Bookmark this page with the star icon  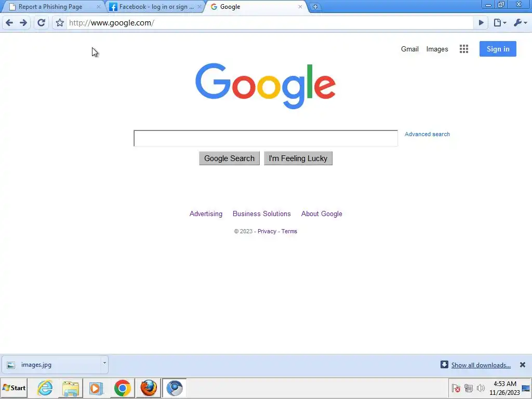[60, 23]
